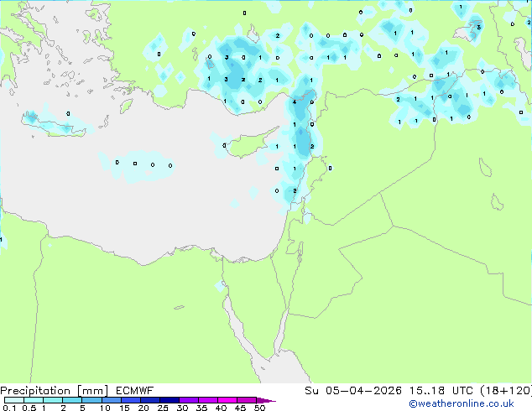Click the date 'Su 05-04-2026'

pos(353,391)
